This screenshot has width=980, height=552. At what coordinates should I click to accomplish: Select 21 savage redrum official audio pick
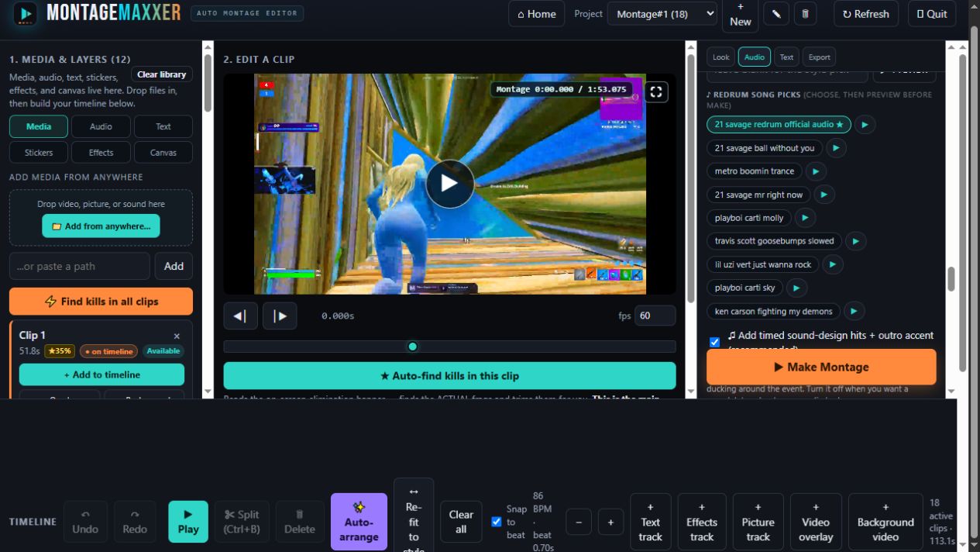779,124
